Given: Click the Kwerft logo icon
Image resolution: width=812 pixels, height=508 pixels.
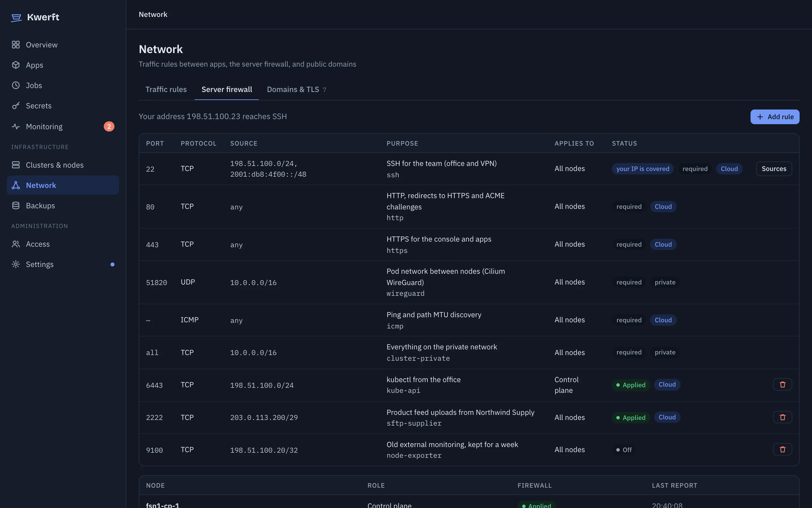Looking at the screenshot, I should pyautogui.click(x=16, y=17).
